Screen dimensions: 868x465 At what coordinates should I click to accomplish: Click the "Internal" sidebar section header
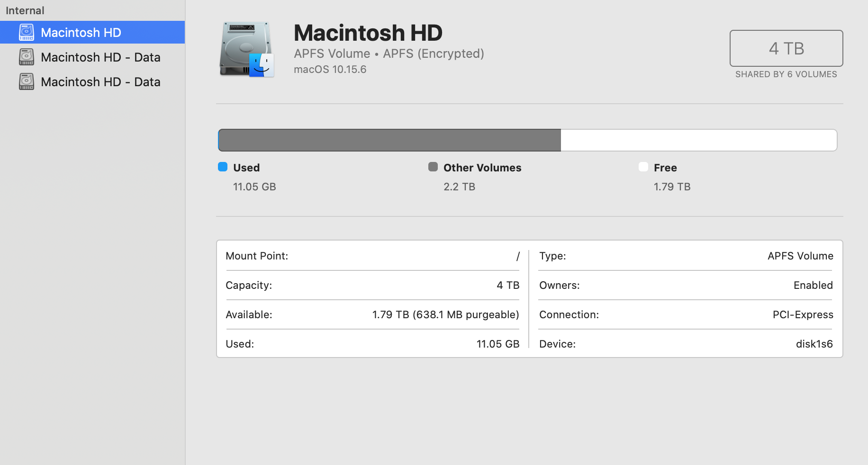(25, 10)
